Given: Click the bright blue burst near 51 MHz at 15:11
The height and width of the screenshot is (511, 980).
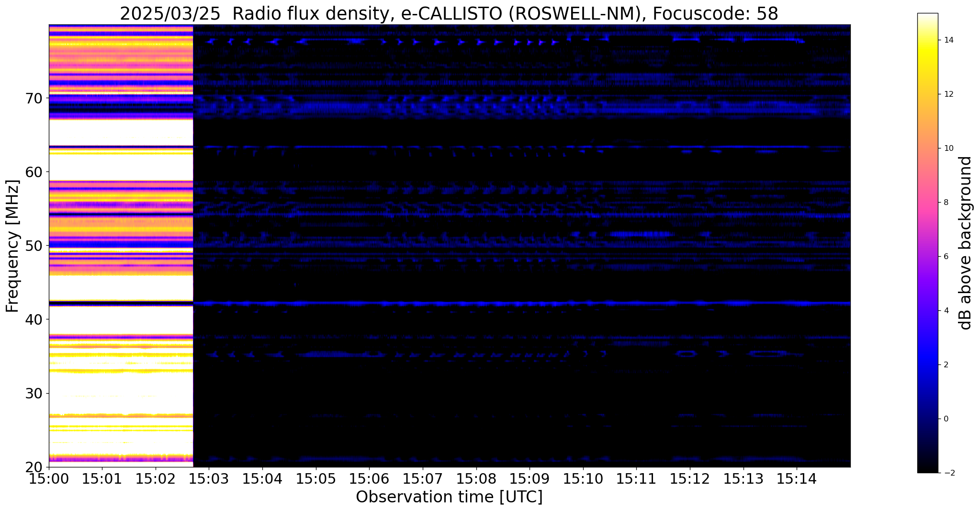Looking at the screenshot, I should (640, 234).
